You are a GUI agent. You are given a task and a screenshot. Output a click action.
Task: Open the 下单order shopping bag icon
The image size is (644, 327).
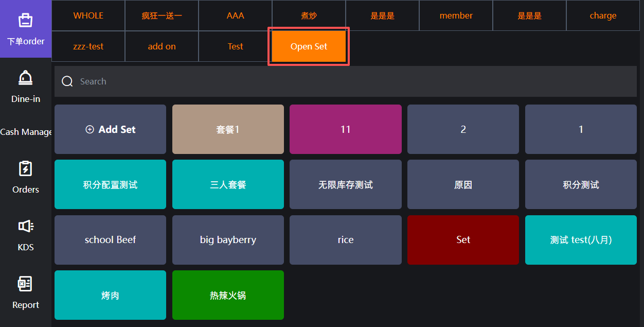click(x=26, y=20)
